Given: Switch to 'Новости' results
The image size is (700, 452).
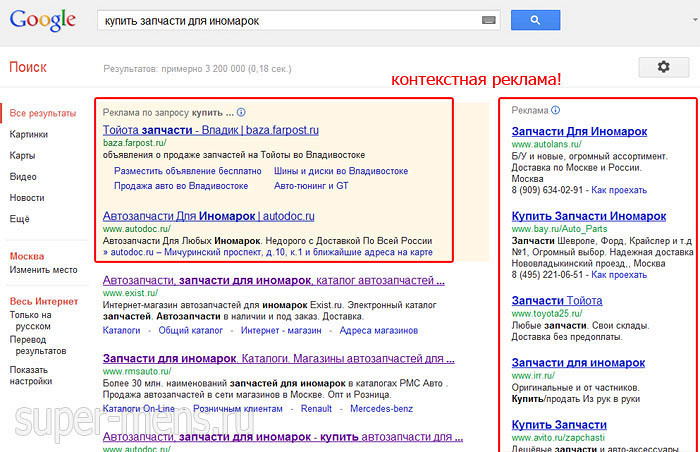Looking at the screenshot, I should [27, 197].
